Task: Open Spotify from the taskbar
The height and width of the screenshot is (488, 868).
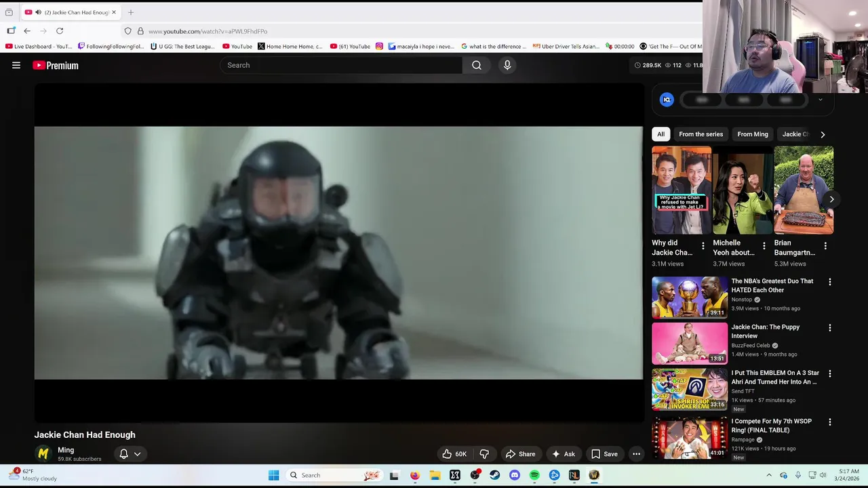Action: click(x=534, y=475)
